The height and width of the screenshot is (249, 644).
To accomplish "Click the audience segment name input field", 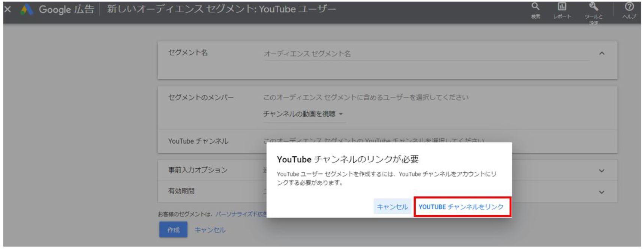I will pos(426,54).
